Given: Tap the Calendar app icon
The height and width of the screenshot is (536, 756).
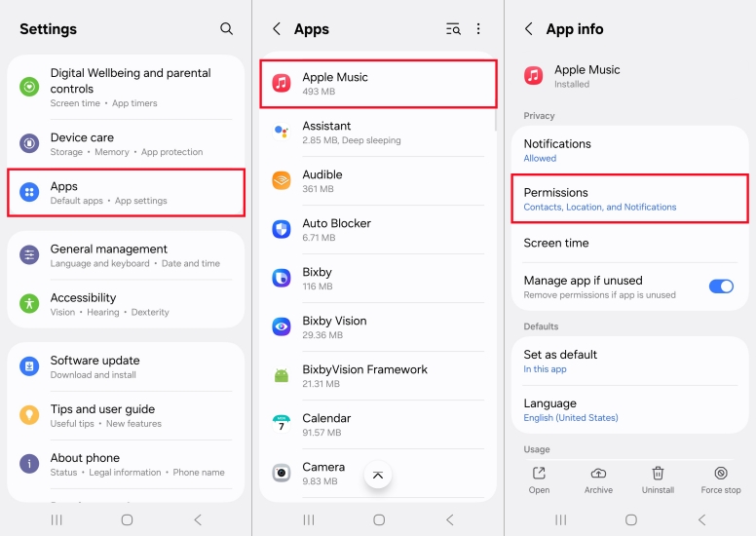Looking at the screenshot, I should pyautogui.click(x=282, y=424).
